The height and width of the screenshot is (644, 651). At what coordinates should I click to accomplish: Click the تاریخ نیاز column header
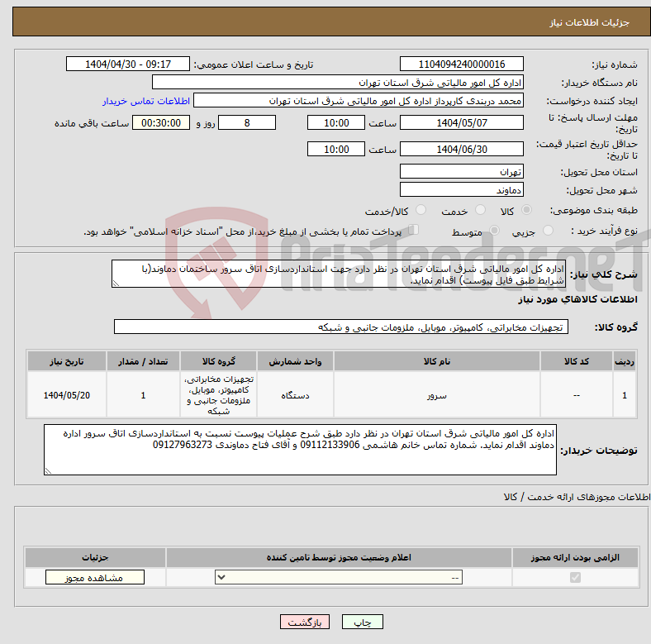[66, 361]
